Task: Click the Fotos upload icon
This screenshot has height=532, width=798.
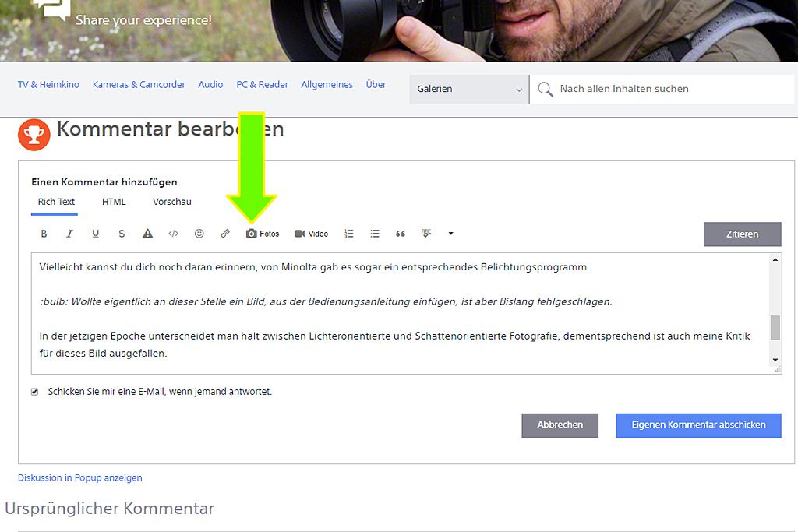Action: click(252, 233)
